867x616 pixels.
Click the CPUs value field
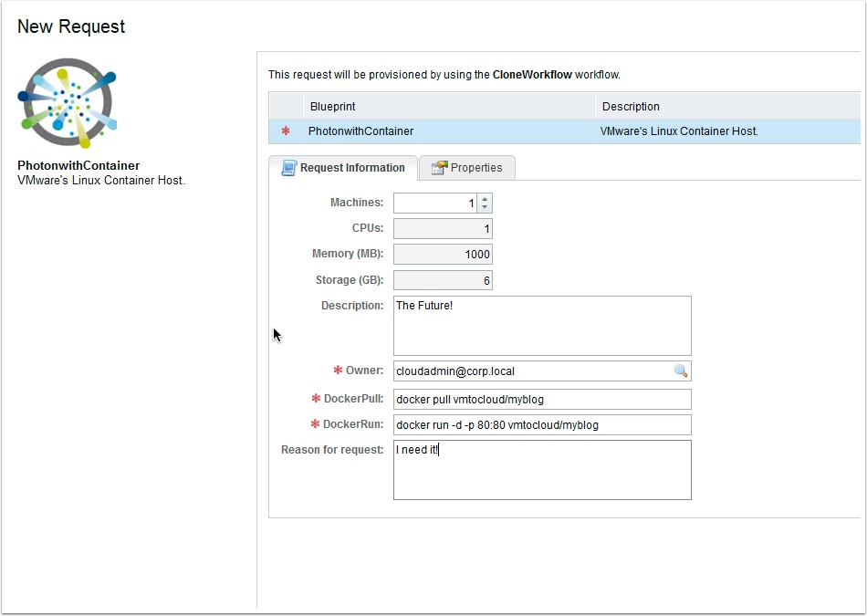[x=443, y=229]
